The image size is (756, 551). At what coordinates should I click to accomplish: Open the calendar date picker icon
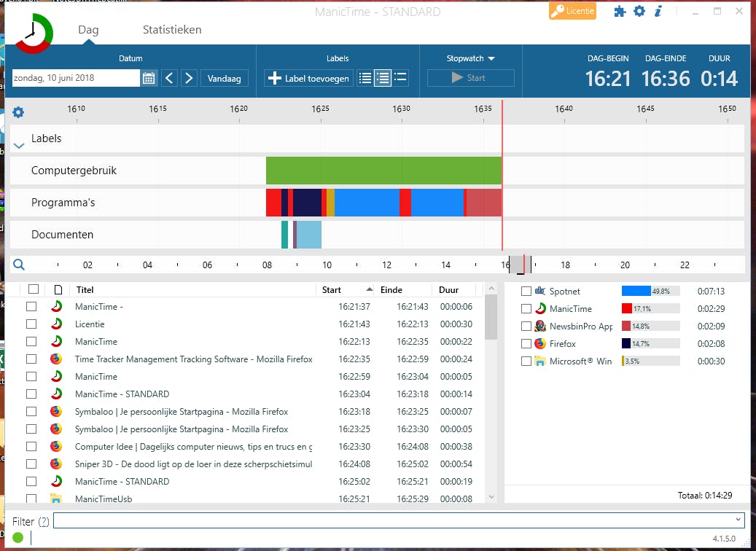[x=149, y=78]
